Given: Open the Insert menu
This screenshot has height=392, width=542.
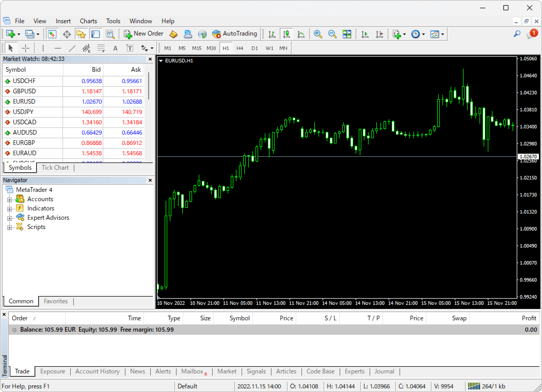Looking at the screenshot, I should click(x=63, y=21).
